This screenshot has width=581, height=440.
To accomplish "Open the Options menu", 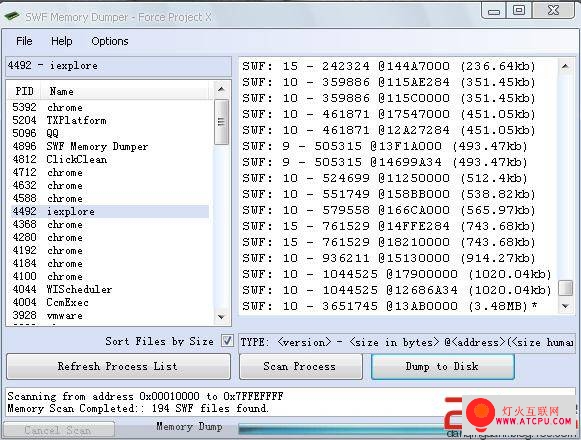I will (x=110, y=41).
